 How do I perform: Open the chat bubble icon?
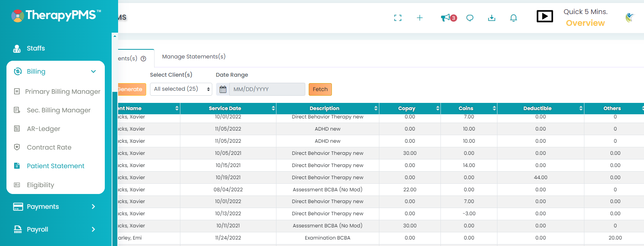tap(470, 18)
